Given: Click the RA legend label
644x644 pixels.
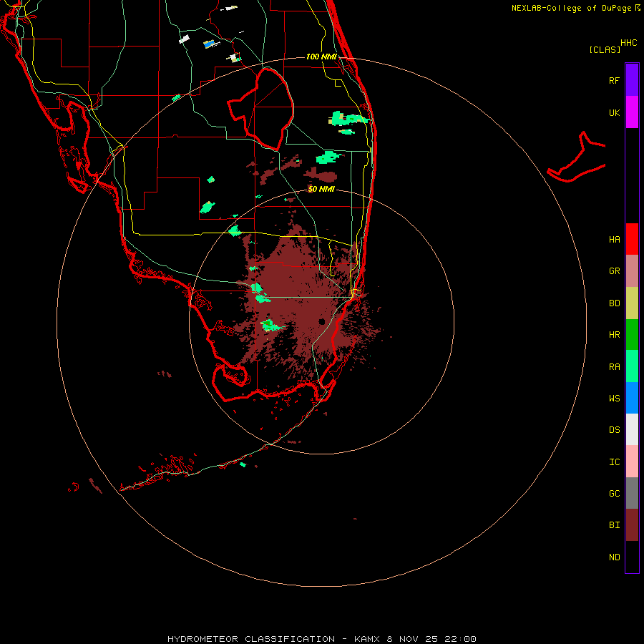Looking at the screenshot, I should click(614, 367).
